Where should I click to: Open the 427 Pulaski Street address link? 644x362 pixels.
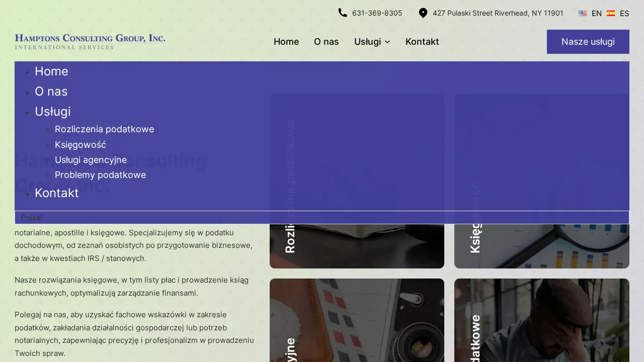point(498,13)
